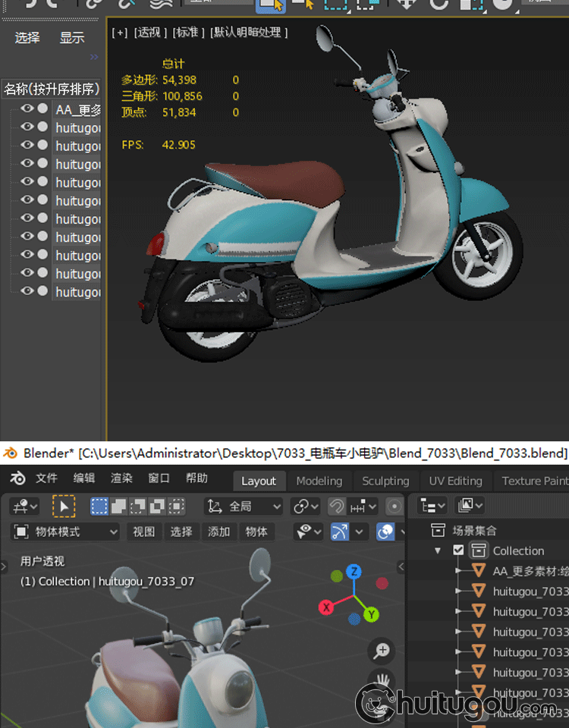Click the new selection box mode icon
569x728 pixels.
pos(99,506)
